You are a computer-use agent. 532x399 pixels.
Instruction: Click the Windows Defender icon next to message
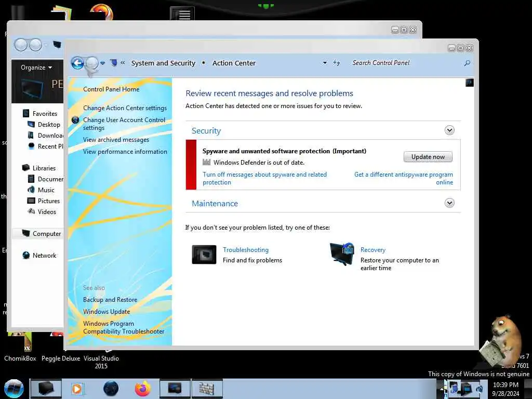tap(206, 162)
